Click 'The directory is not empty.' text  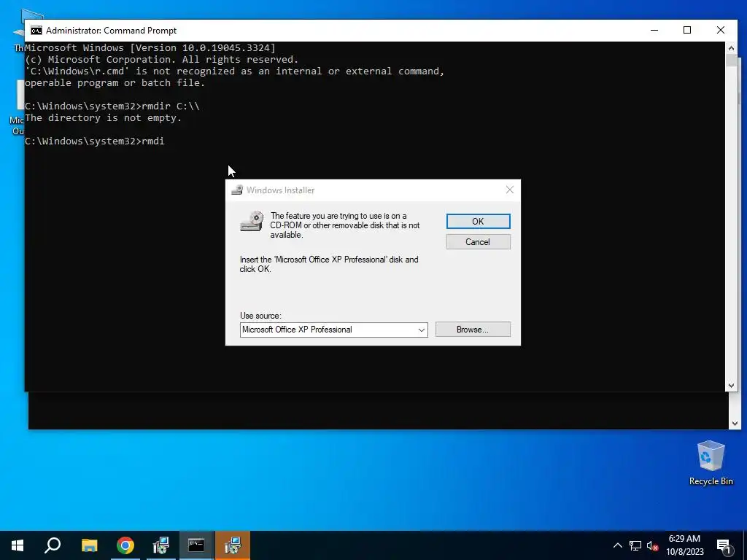(103, 117)
